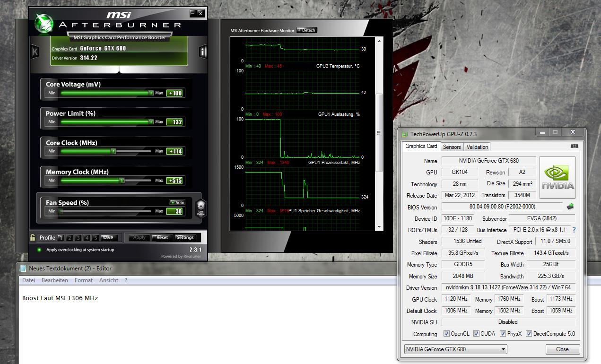
Task: Click the BIOS save chip icon in GPU-Z
Action: 570,207
